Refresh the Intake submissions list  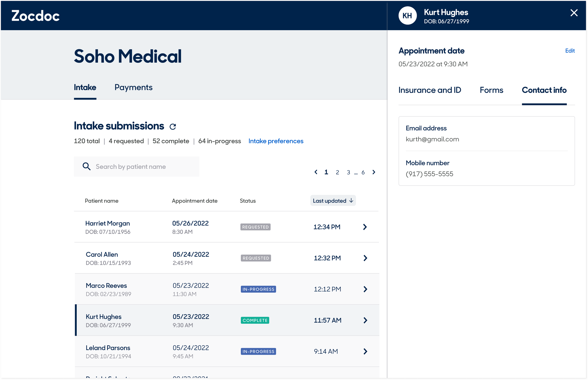[x=173, y=127]
